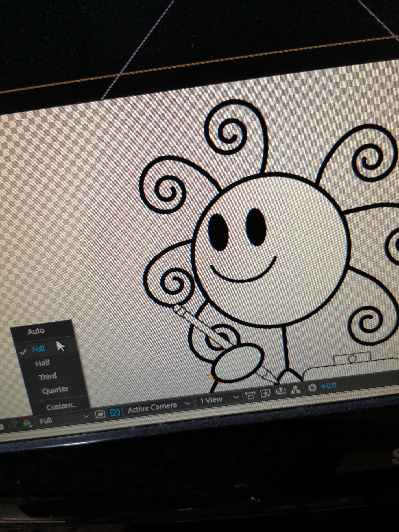Open the Custom... resolution option
Screen dimensions: 399x532
[x=61, y=406]
